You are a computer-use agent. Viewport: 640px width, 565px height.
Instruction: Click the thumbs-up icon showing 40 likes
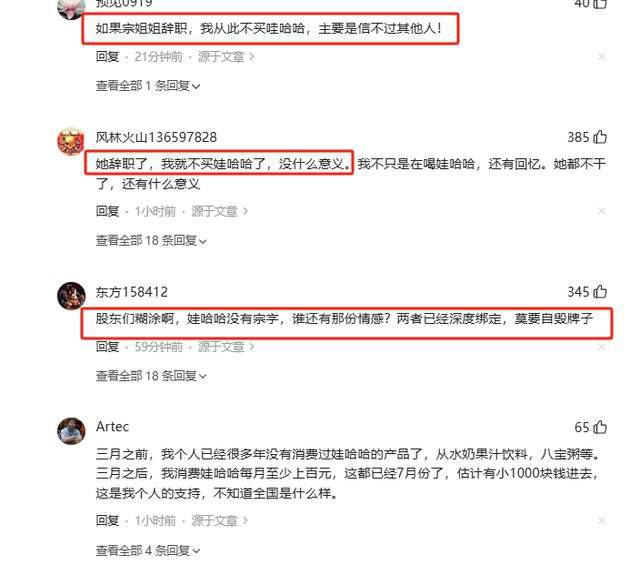(x=600, y=4)
